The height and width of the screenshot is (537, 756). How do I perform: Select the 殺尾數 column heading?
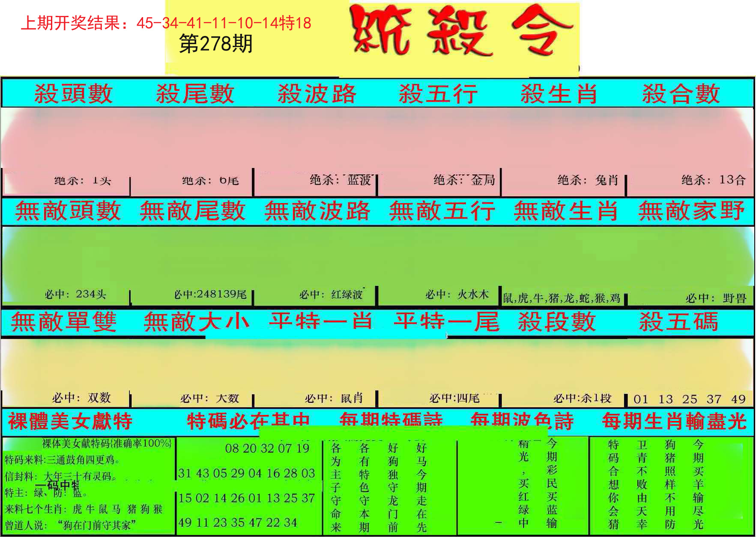[x=195, y=94]
